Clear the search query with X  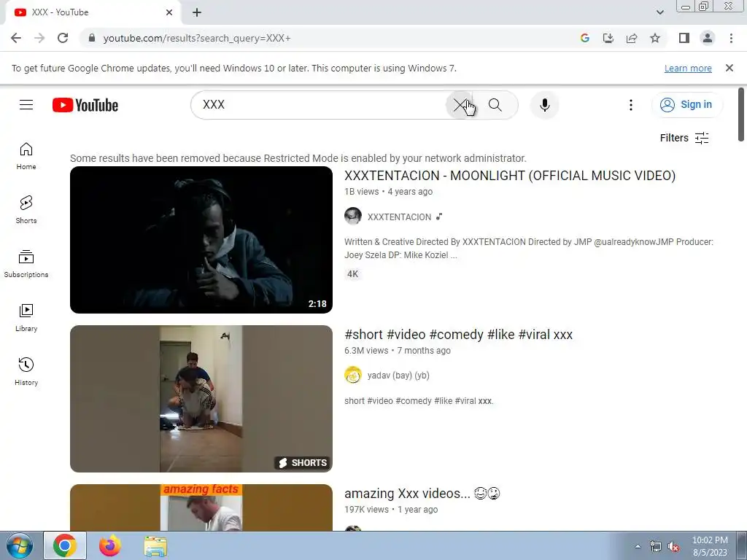click(460, 105)
